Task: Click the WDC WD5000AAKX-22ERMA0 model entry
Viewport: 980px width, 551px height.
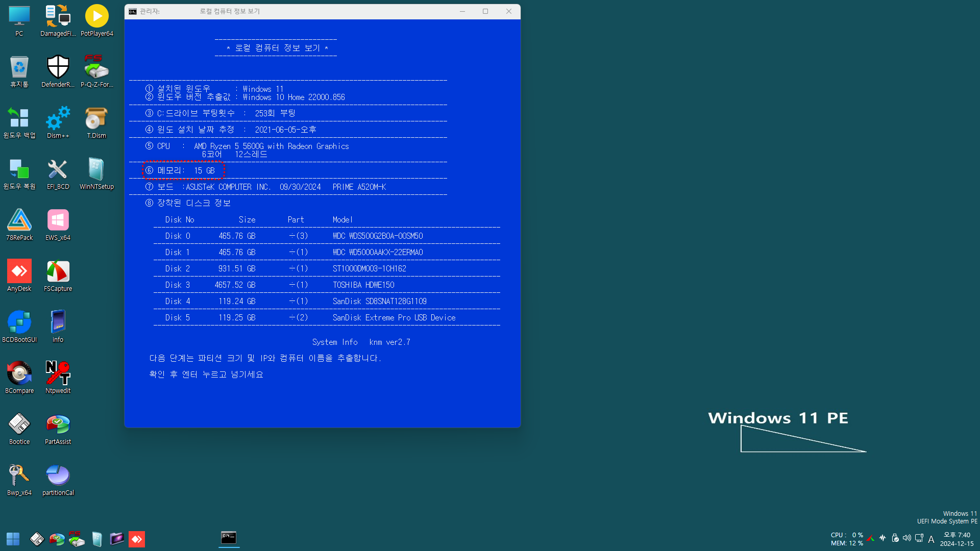Action: (378, 253)
